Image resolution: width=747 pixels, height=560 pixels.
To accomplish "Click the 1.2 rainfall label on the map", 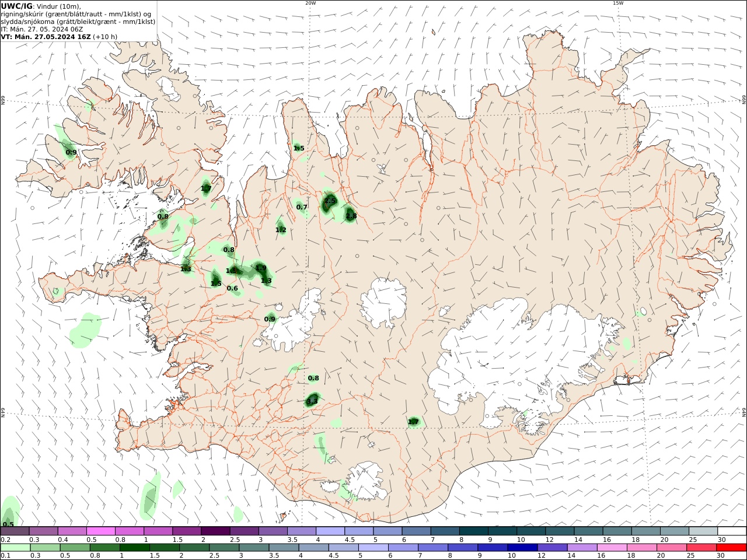I will tap(281, 230).
